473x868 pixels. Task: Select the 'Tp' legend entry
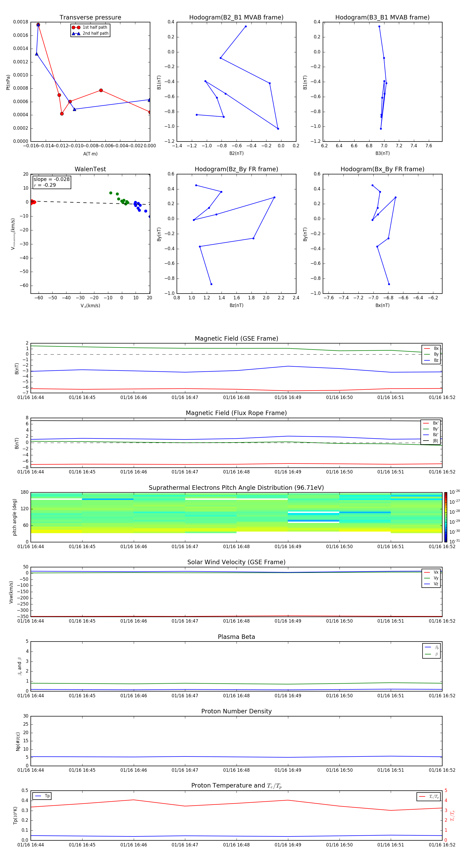(42, 796)
